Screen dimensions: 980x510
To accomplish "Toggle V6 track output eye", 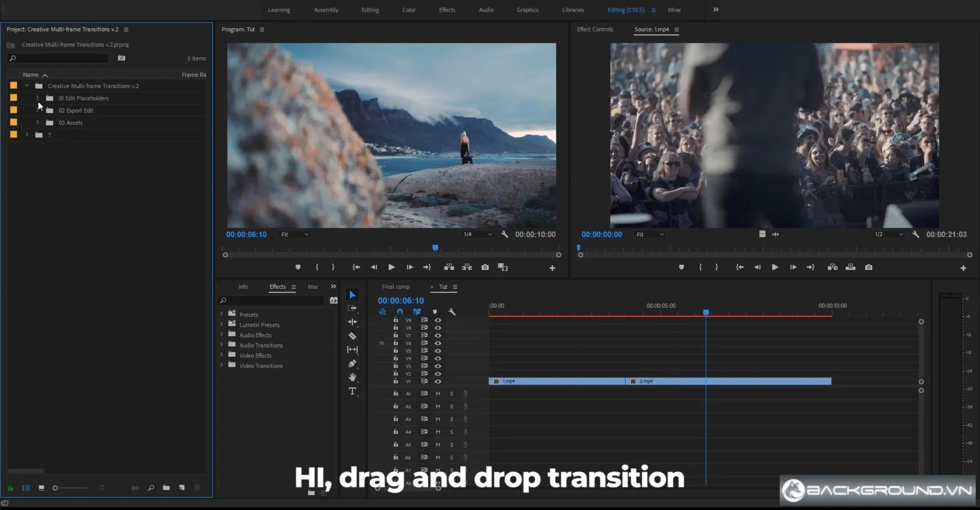I will (438, 343).
